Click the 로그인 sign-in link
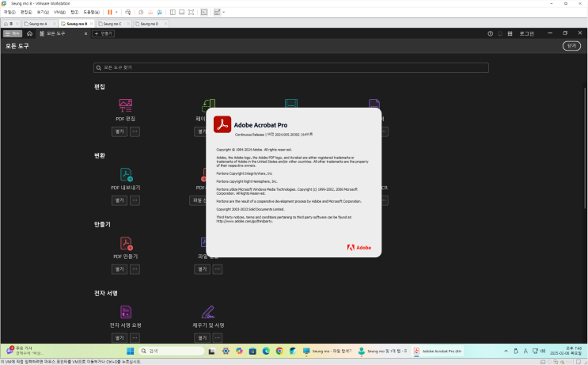This screenshot has height=365, width=588. click(x=526, y=33)
